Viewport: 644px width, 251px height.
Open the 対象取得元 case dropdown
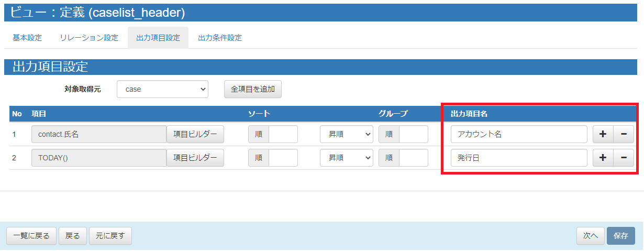162,89
